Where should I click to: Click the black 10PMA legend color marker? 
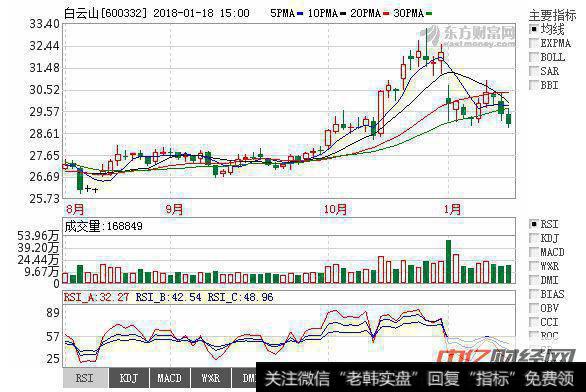pos(343,13)
